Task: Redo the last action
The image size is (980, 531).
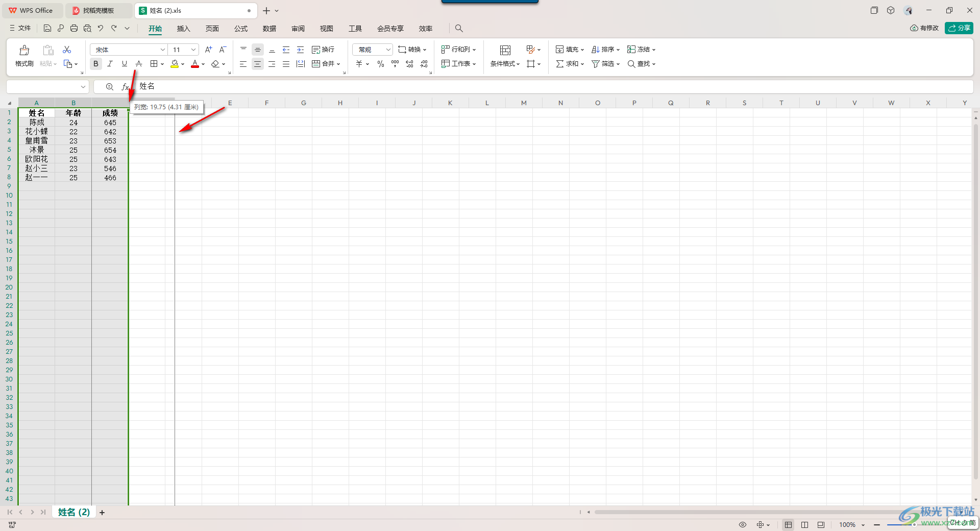Action: point(114,28)
